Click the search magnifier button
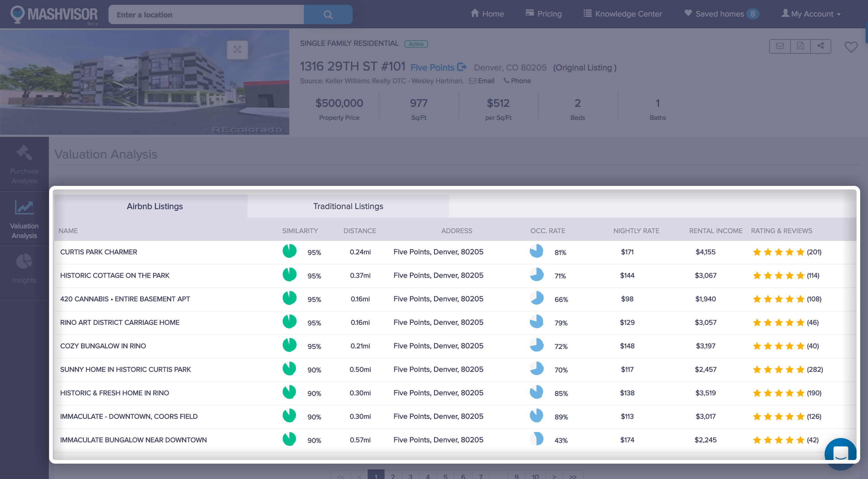868x479 pixels. (328, 14)
